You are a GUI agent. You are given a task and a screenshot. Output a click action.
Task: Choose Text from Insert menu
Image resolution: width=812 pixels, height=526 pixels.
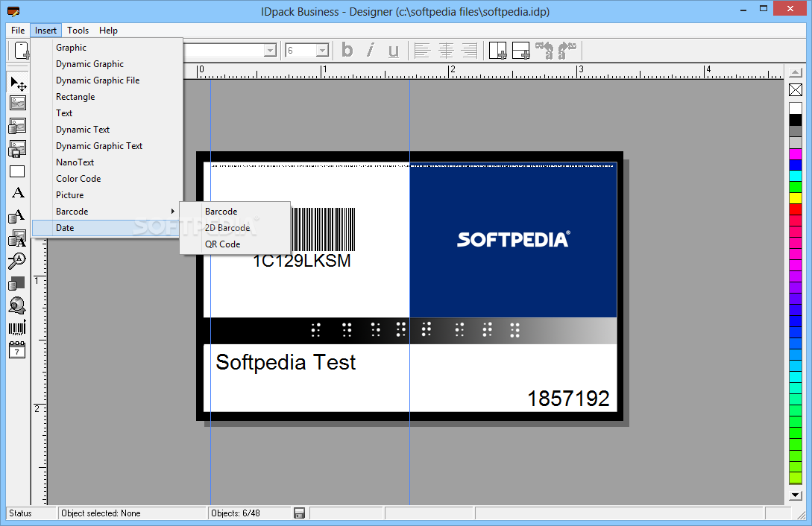coord(107,113)
